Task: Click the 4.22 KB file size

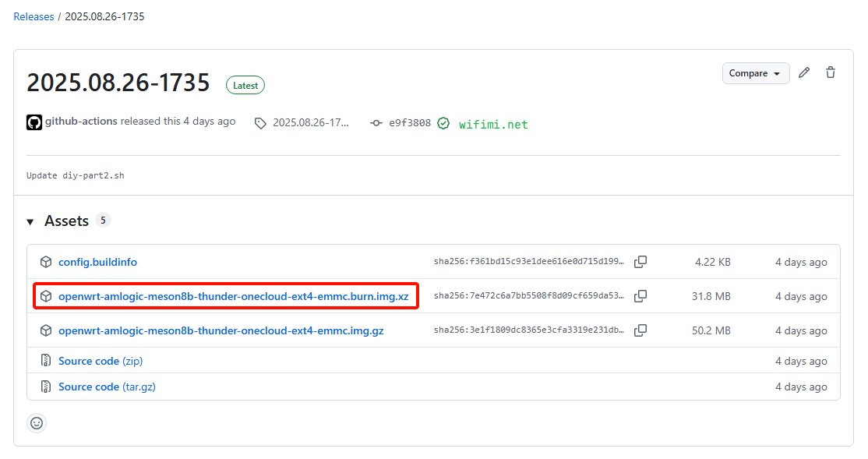Action: coord(712,262)
